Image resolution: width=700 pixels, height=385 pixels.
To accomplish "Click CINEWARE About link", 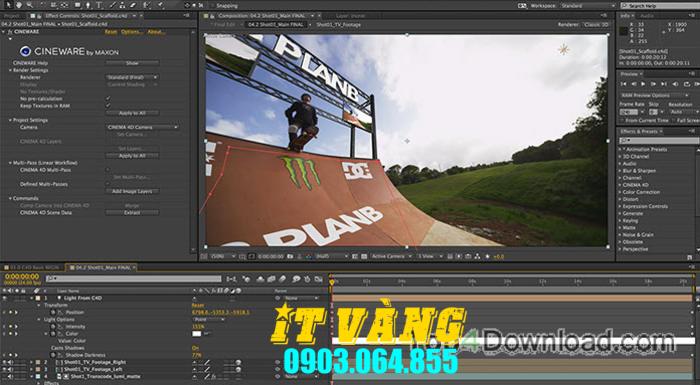I will (156, 32).
